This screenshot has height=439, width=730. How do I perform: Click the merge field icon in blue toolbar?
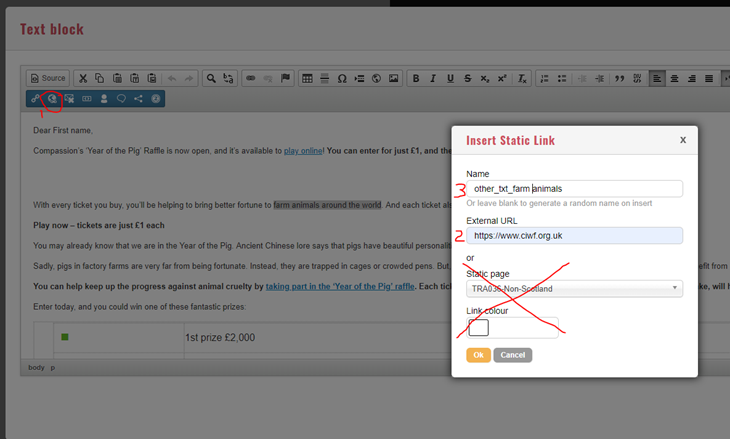[x=87, y=99]
